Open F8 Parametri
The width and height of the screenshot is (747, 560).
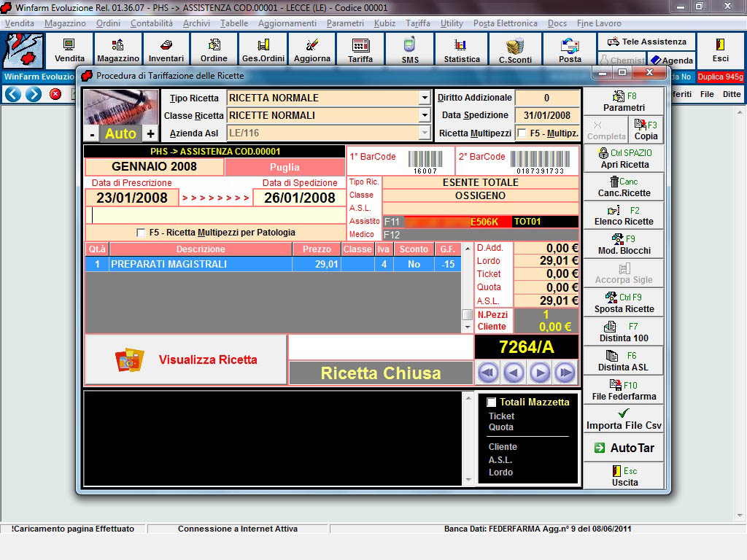624,101
